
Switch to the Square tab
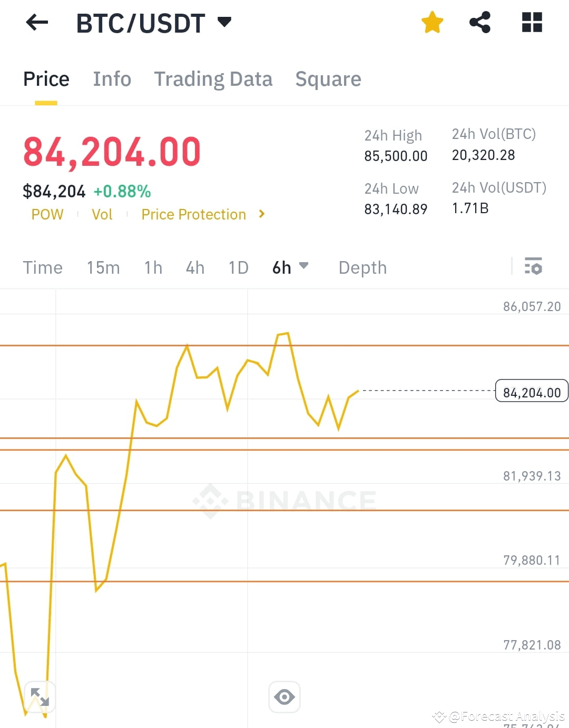click(328, 79)
